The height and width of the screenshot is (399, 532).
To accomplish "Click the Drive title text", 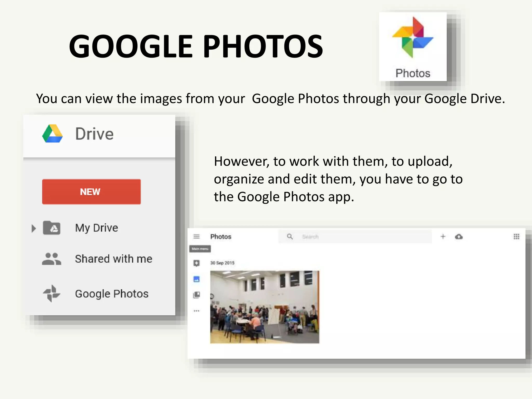I will click(x=94, y=134).
